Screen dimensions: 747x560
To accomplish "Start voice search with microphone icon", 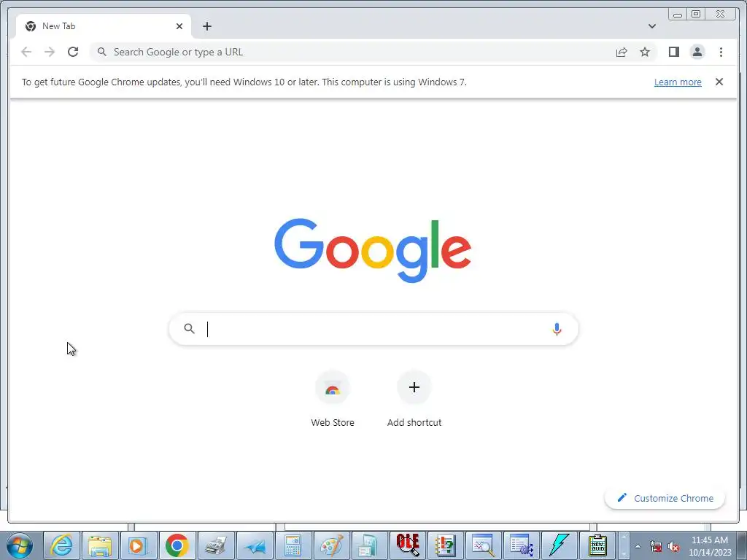I will [557, 329].
